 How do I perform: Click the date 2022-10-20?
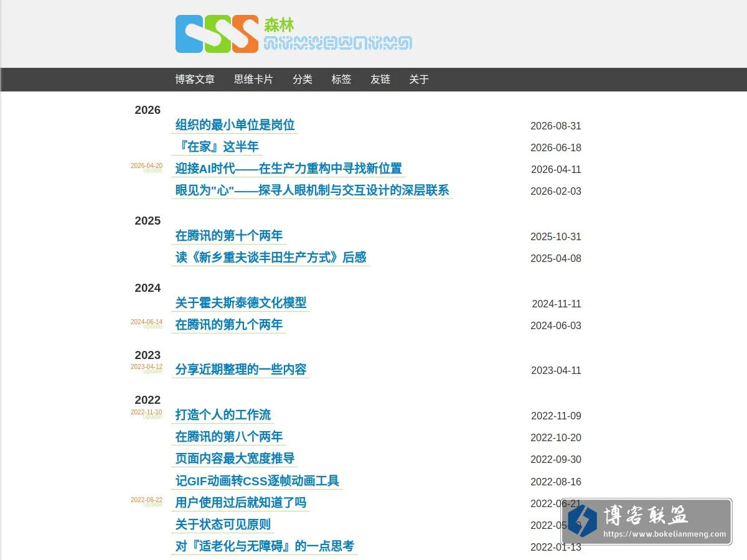coord(556,437)
